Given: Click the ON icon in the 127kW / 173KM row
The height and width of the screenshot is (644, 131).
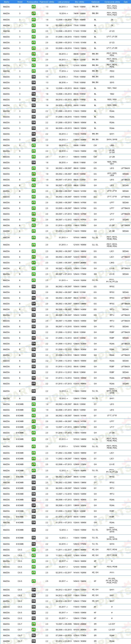Looking at the screenshot, I should coord(34,635).
